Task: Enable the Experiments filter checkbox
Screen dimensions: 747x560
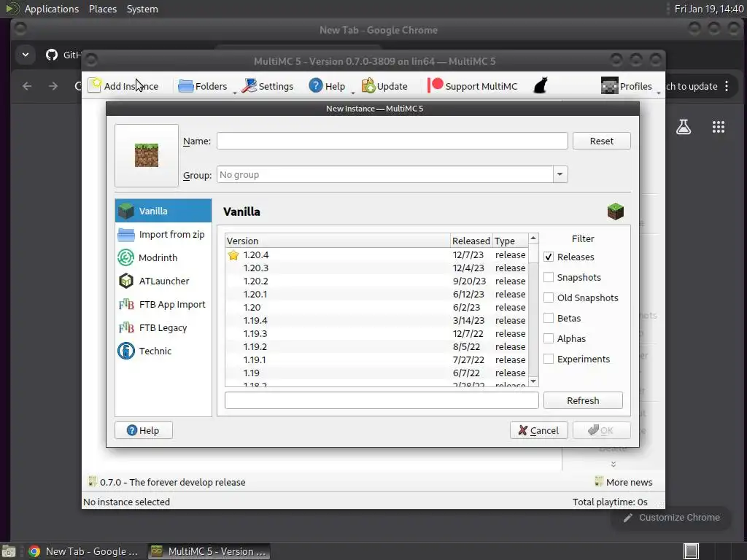Action: coord(549,359)
